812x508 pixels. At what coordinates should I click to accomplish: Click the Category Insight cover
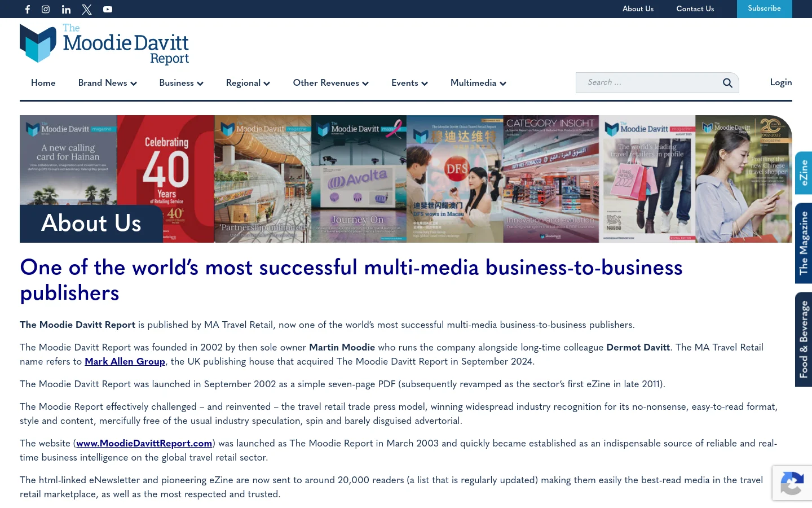[551, 179]
